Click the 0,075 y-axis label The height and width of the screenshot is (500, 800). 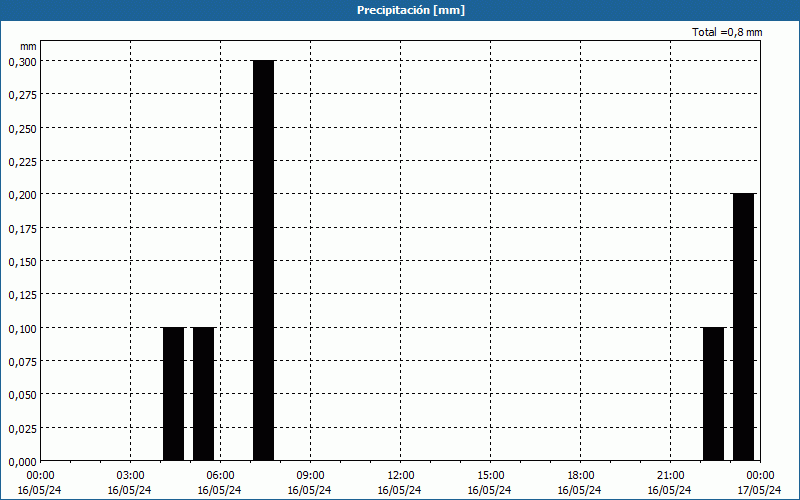point(22,362)
